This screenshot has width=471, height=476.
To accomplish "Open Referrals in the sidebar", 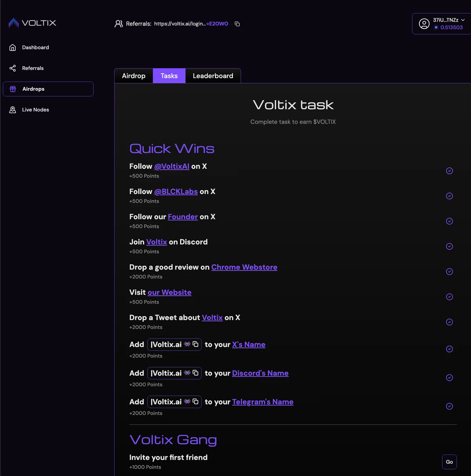I will tap(48, 68).
